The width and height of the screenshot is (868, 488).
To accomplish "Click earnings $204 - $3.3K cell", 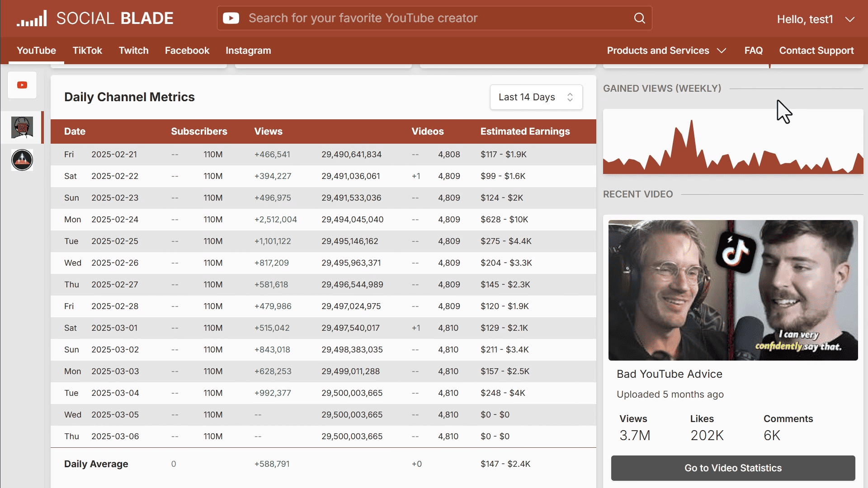I will pyautogui.click(x=506, y=263).
